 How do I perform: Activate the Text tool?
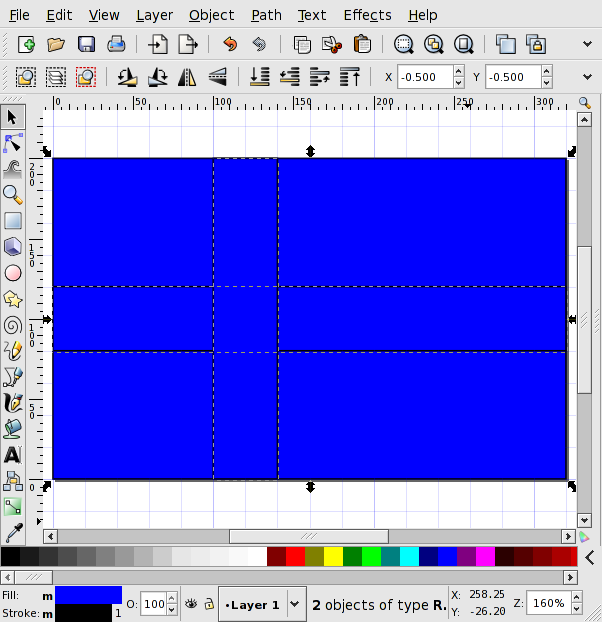tap(13, 455)
